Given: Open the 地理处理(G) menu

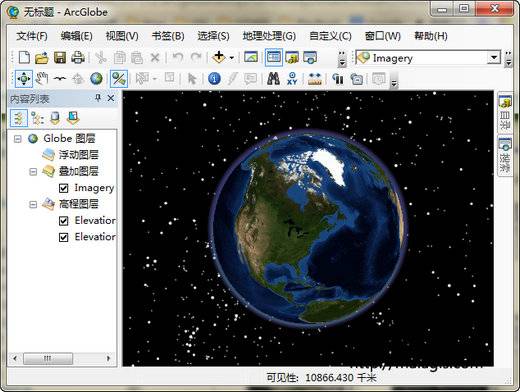Looking at the screenshot, I should 269,36.
